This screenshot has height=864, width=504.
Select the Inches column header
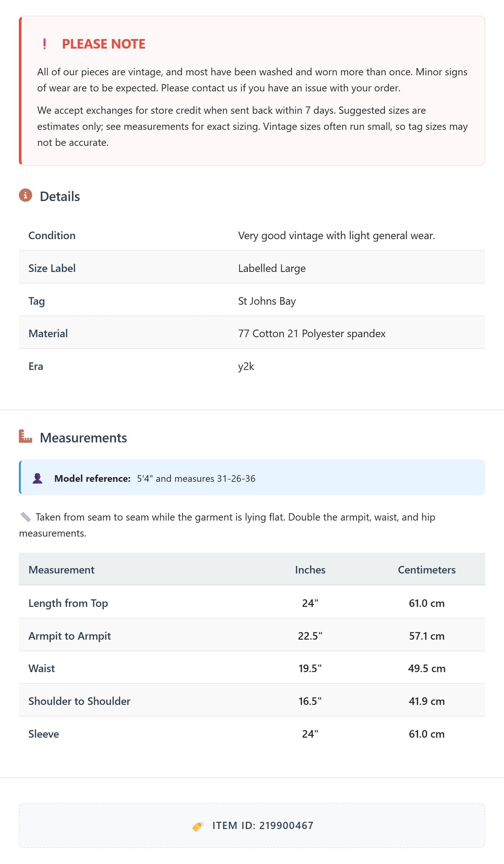(310, 570)
